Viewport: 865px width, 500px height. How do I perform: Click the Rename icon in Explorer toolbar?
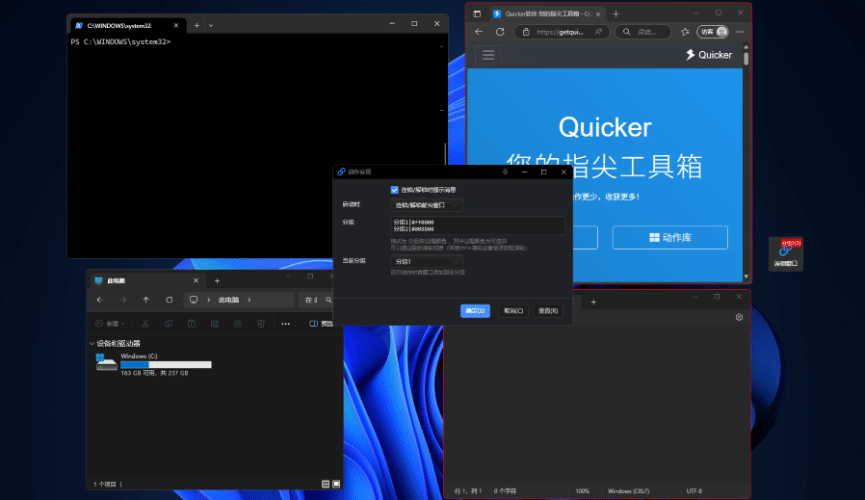215,323
